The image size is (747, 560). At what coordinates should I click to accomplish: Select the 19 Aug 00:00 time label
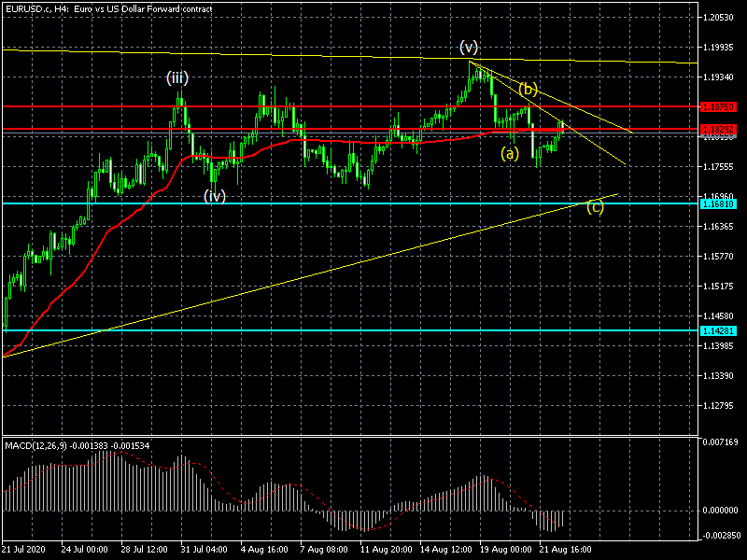click(506, 550)
